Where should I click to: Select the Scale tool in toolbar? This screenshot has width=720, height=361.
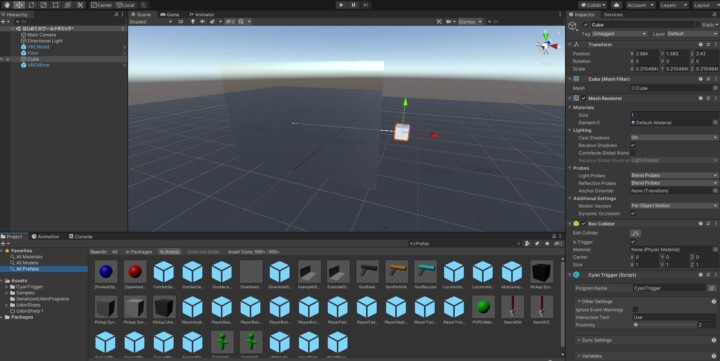tap(44, 5)
